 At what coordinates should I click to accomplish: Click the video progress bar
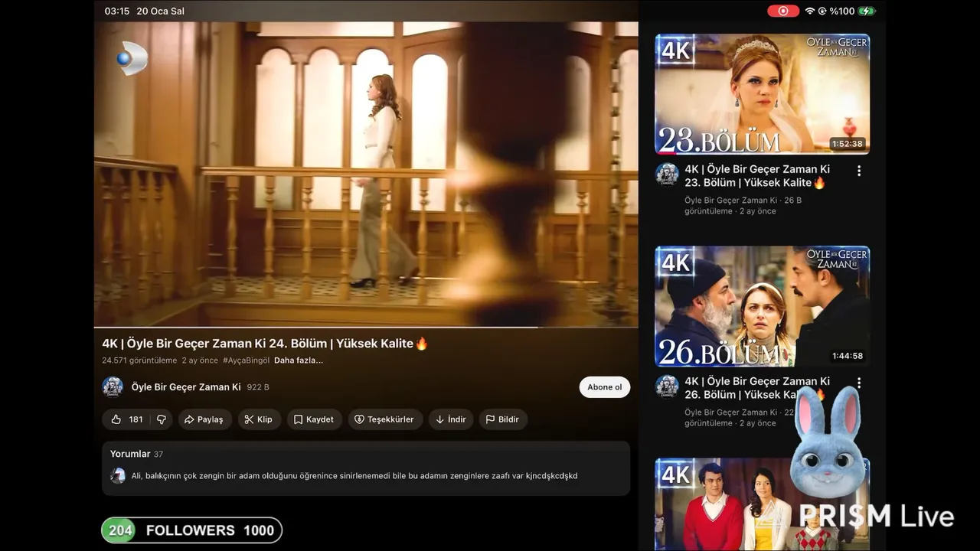(x=366, y=327)
